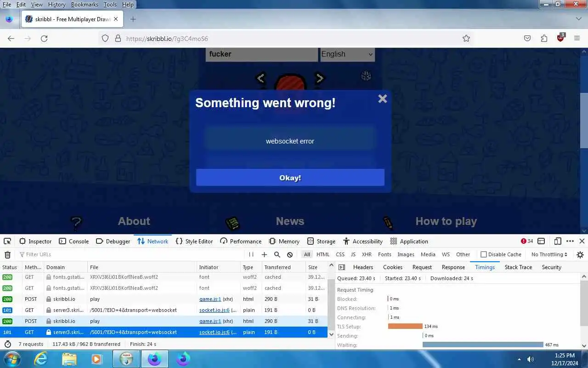Open DevTools three-dot customize menu
Viewport: 588px width, 368px height.
click(570, 241)
